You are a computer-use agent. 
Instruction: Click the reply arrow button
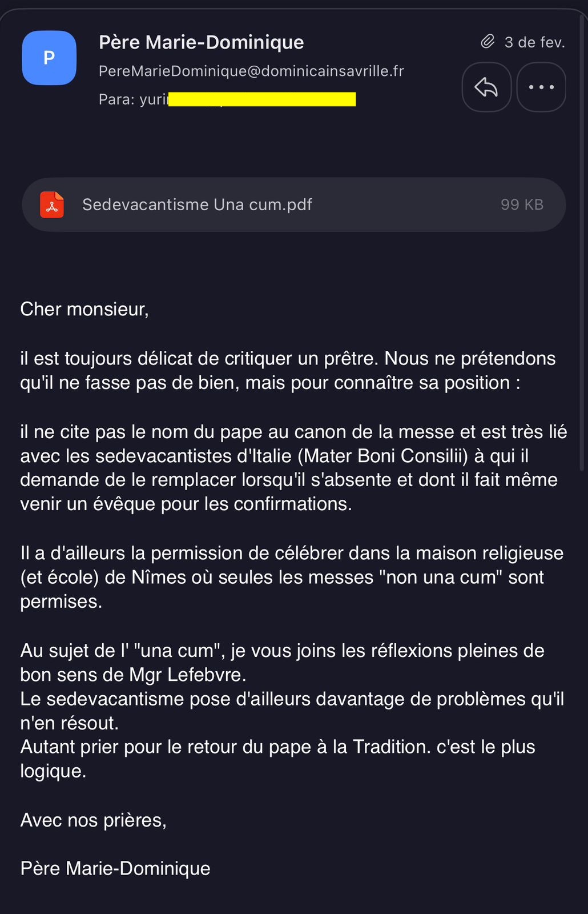tap(486, 87)
